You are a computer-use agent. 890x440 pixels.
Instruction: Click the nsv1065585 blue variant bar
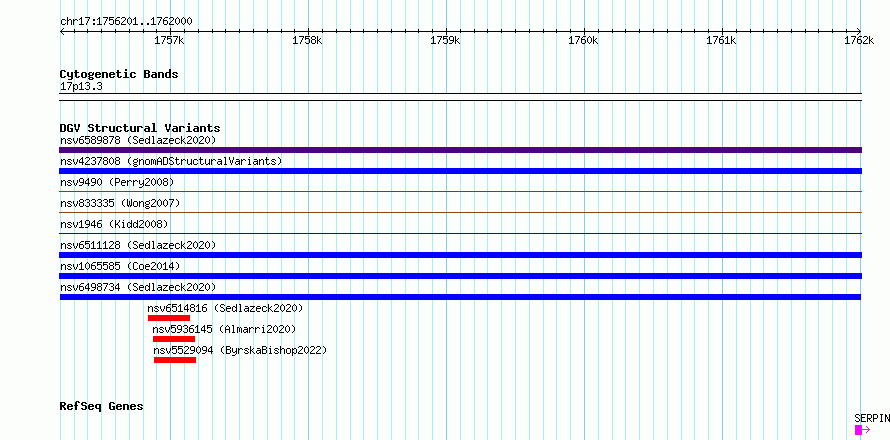pos(460,276)
